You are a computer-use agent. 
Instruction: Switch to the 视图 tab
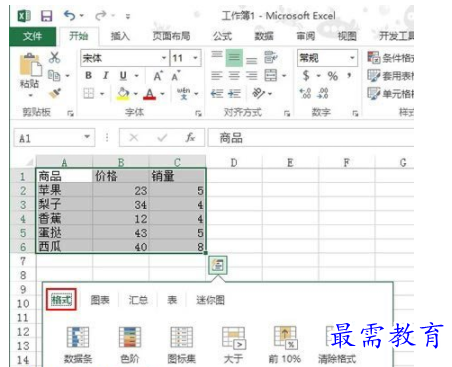(347, 36)
